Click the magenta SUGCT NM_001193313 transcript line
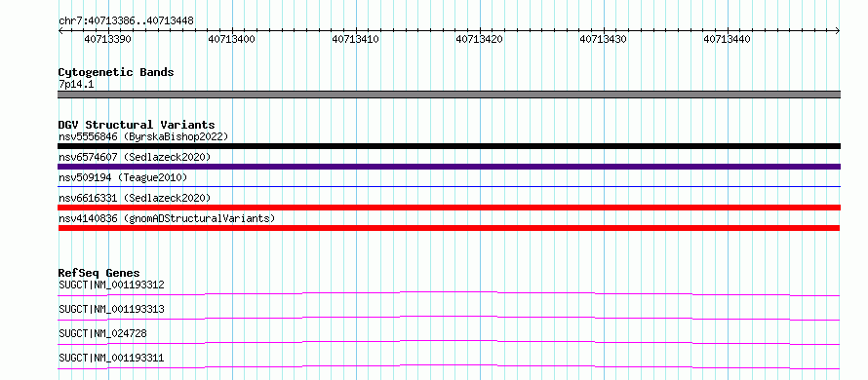Screen dimensions: 868x380 pos(449,318)
